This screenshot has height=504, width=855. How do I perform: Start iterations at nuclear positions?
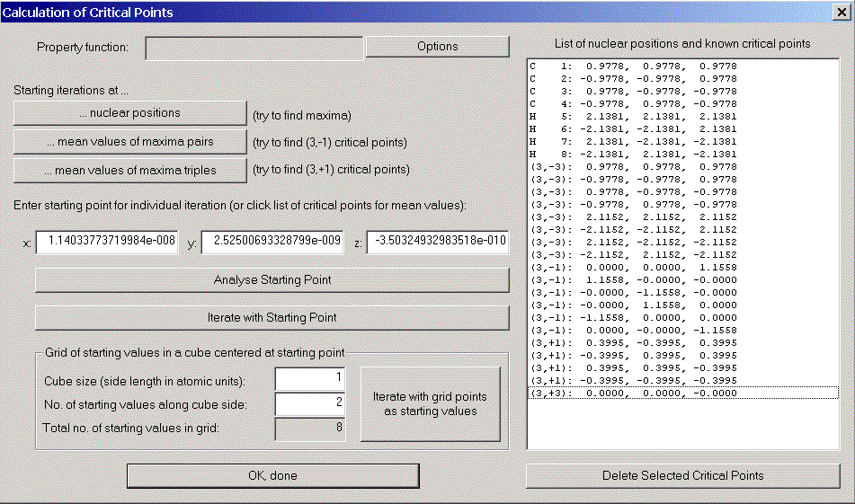tap(129, 113)
